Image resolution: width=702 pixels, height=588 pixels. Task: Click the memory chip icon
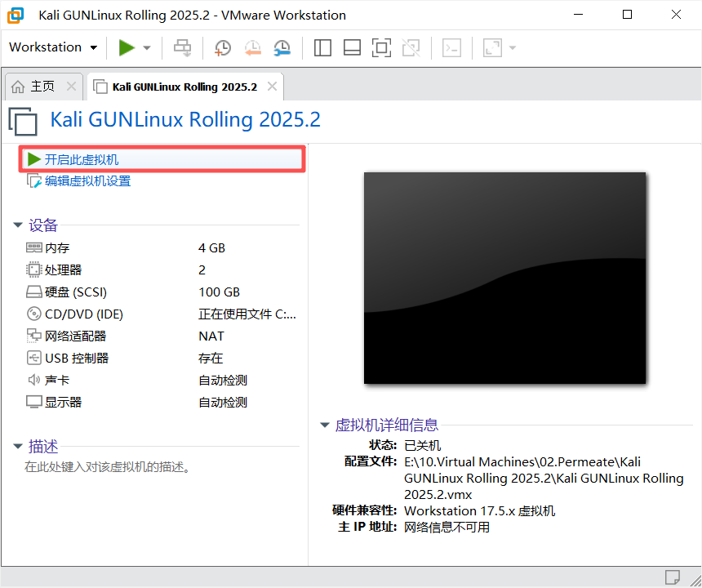pos(34,247)
